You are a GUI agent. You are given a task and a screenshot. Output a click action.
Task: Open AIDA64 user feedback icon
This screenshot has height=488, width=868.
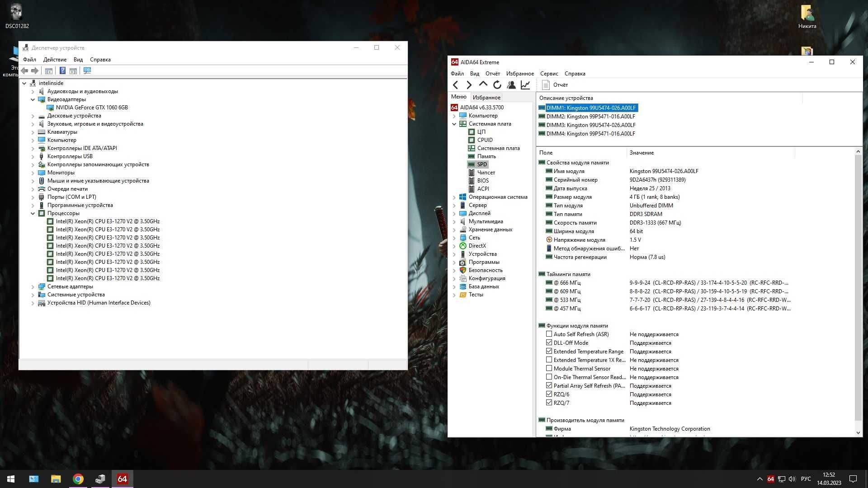511,85
